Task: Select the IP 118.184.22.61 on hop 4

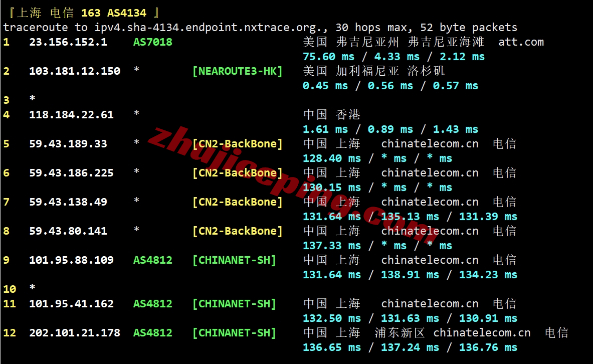Action: click(x=71, y=115)
